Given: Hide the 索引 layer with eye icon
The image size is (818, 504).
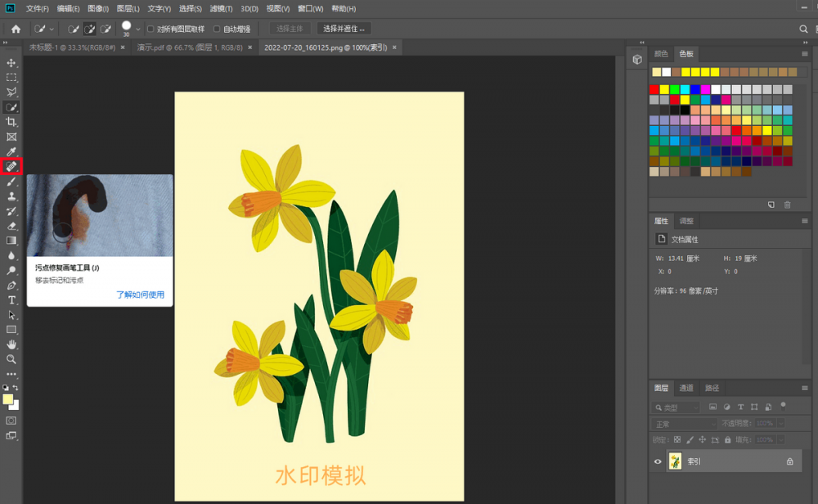Looking at the screenshot, I should 658,461.
